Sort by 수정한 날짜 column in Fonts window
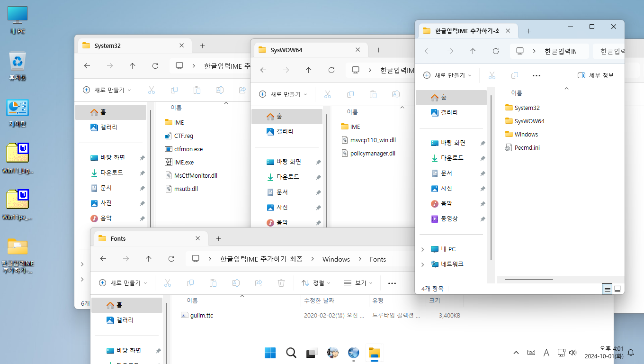Viewport: 644px width, 364px height. pyautogui.click(x=335, y=300)
